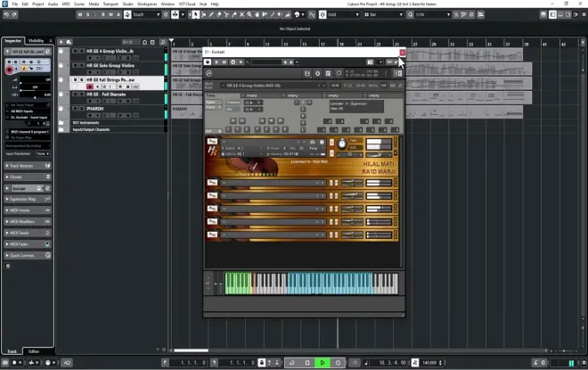Image resolution: width=588 pixels, height=370 pixels.
Task: Switch to Visibility tab
Action: coord(36,40)
